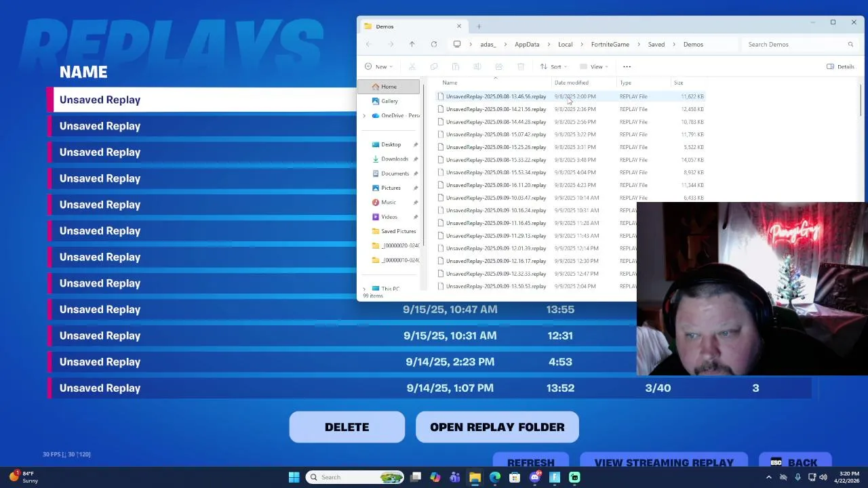Click the chevron after AppData in breadcrumb

[549, 45]
